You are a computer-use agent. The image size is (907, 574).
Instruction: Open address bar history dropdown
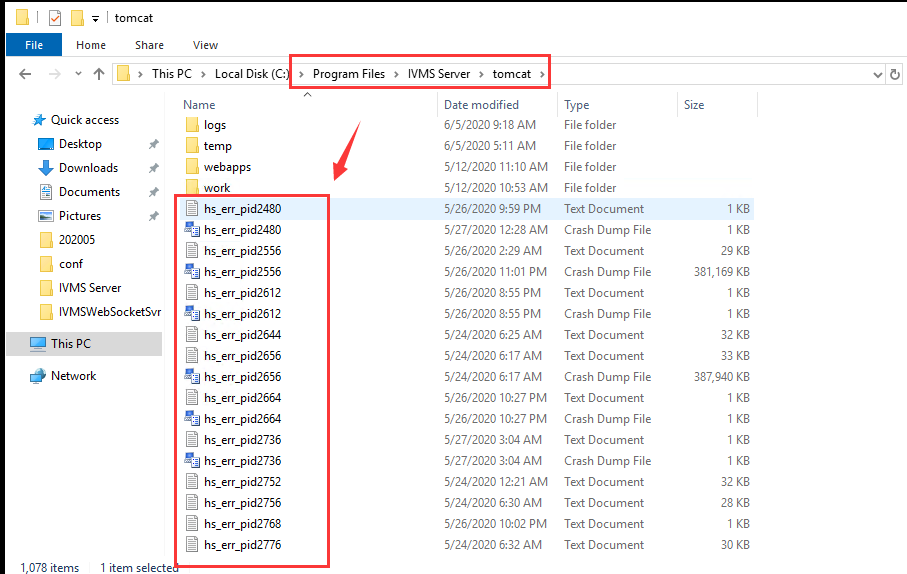click(x=877, y=75)
